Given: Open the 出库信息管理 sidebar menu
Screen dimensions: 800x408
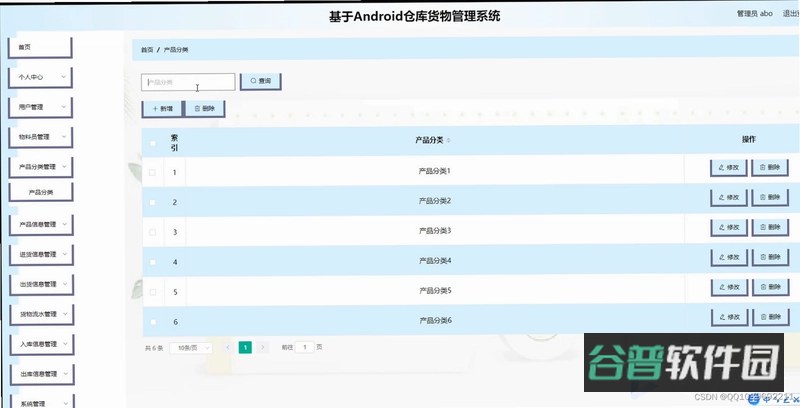Looking at the screenshot, I should [x=42, y=374].
